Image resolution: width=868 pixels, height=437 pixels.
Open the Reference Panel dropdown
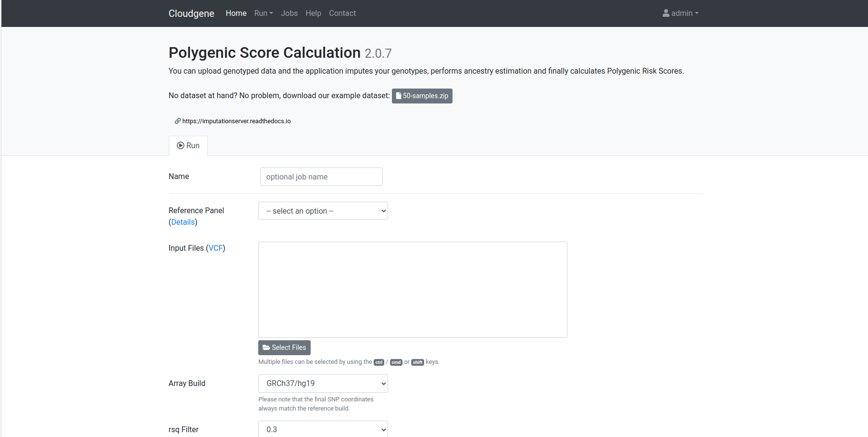pos(323,211)
